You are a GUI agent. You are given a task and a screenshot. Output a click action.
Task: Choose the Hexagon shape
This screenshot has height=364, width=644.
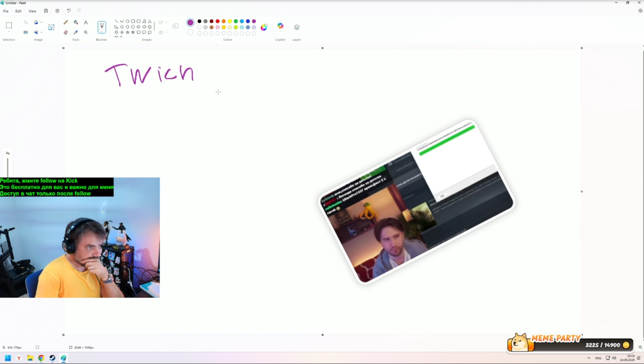click(x=133, y=27)
